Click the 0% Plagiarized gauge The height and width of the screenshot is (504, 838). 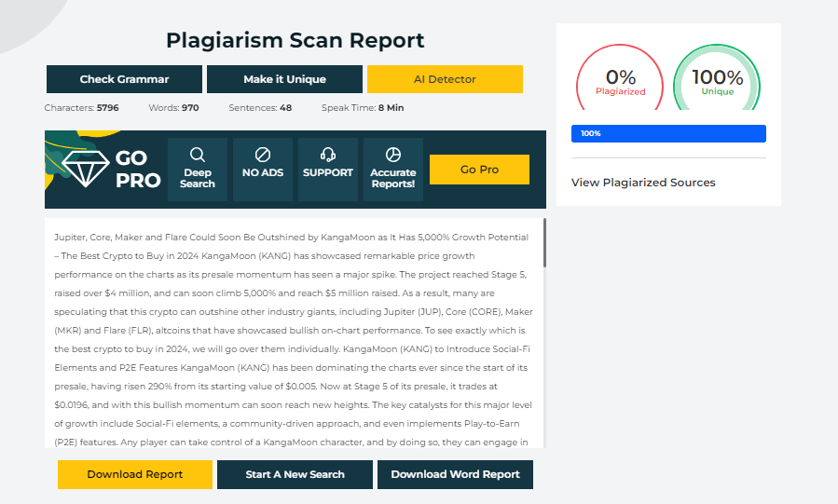[620, 77]
